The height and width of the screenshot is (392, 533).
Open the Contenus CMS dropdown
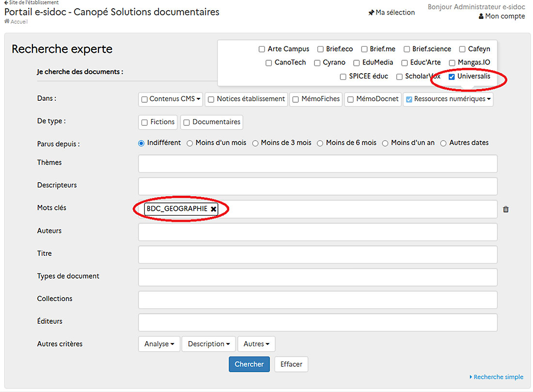pyautogui.click(x=171, y=99)
